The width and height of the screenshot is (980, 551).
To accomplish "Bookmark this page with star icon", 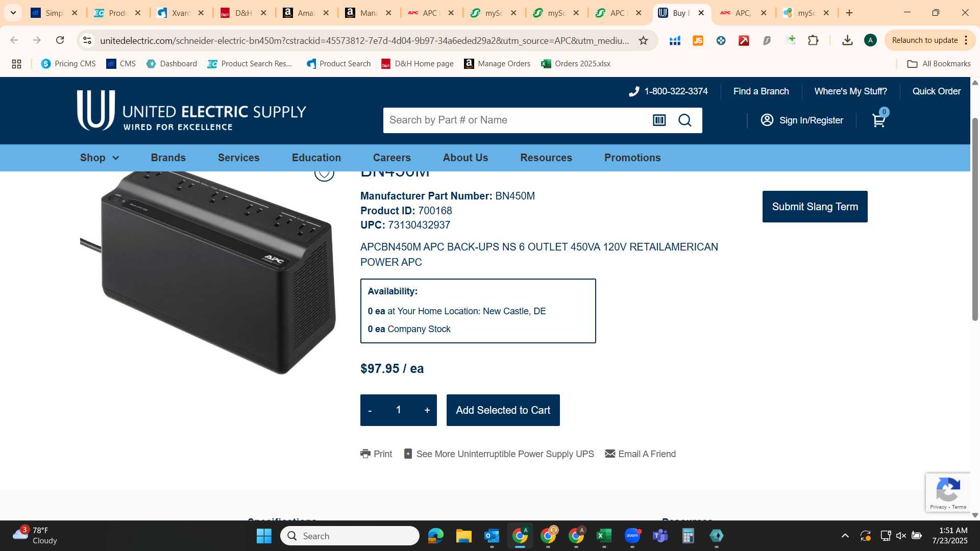I will [x=643, y=40].
